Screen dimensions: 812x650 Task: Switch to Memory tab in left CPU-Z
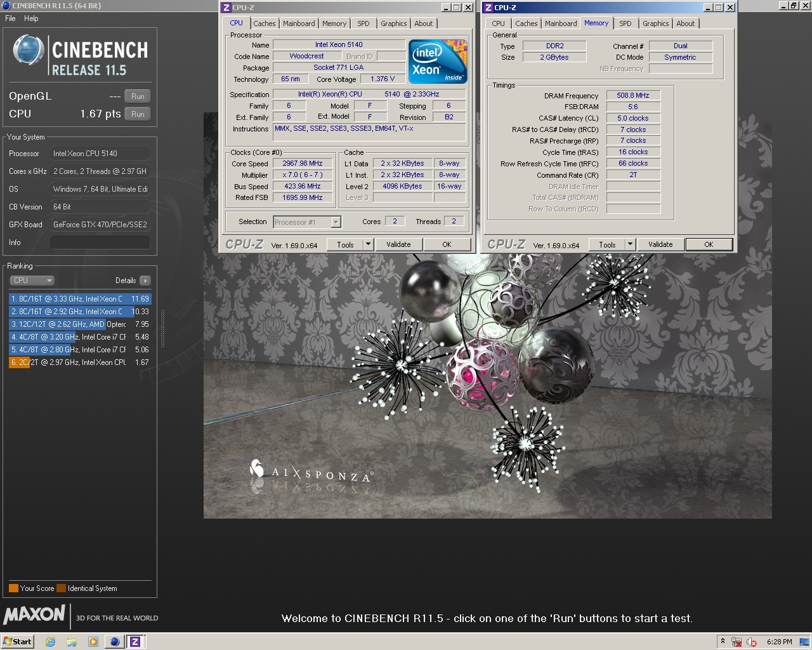[334, 23]
